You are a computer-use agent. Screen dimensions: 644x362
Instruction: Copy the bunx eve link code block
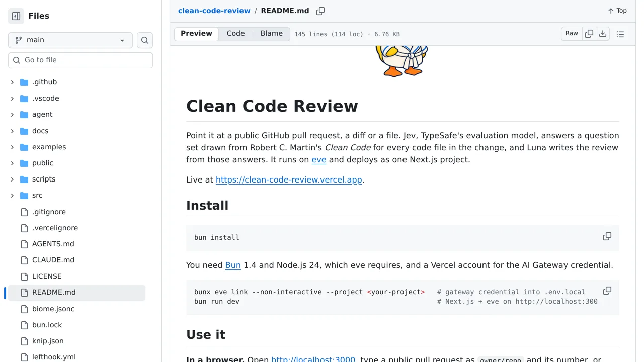tap(607, 291)
